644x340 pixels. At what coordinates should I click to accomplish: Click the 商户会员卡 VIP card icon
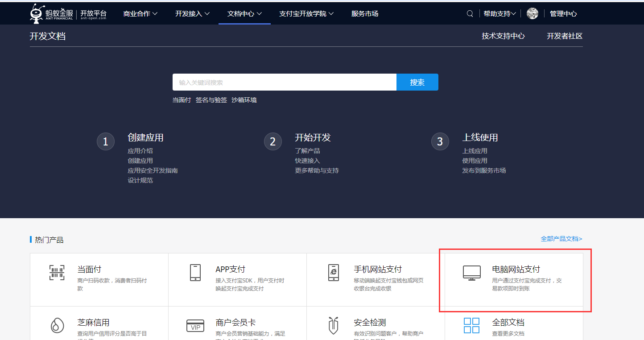click(195, 326)
